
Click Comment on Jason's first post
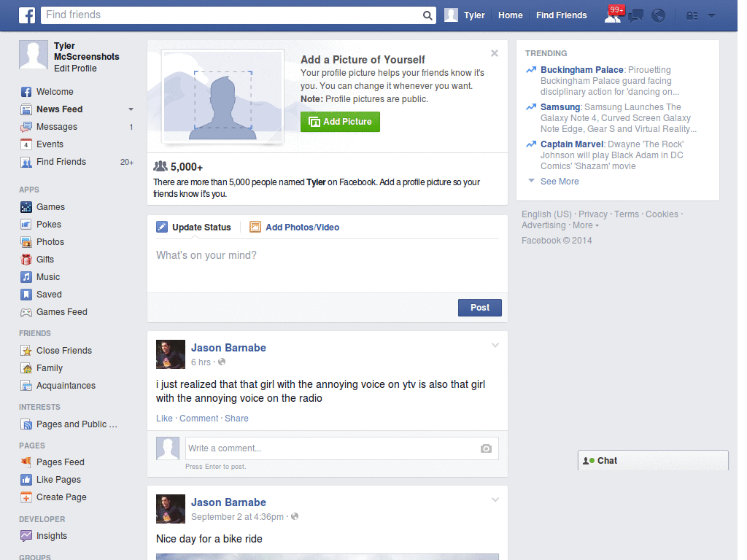(198, 419)
